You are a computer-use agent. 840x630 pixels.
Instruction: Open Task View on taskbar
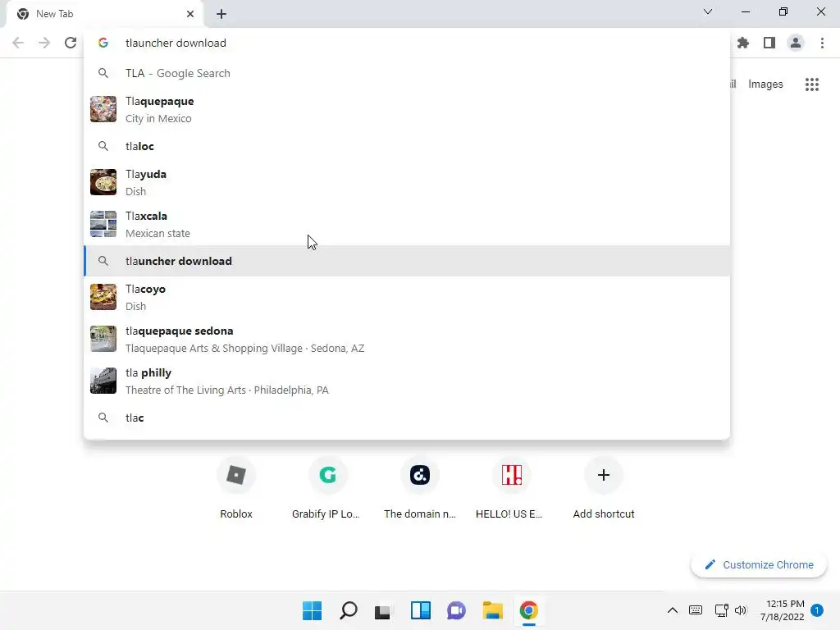click(x=382, y=610)
